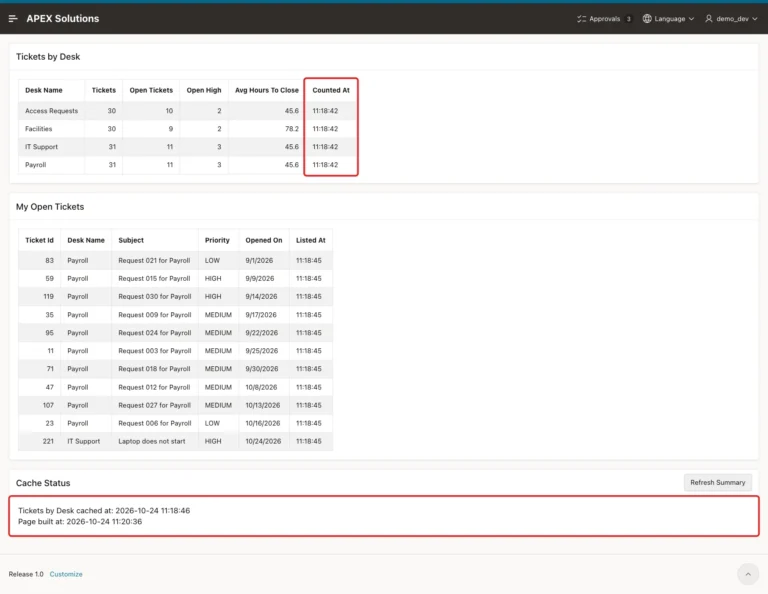Screen dimensions: 768x594
Task: Click Laptop does not start subject
Action: [x=152, y=441]
